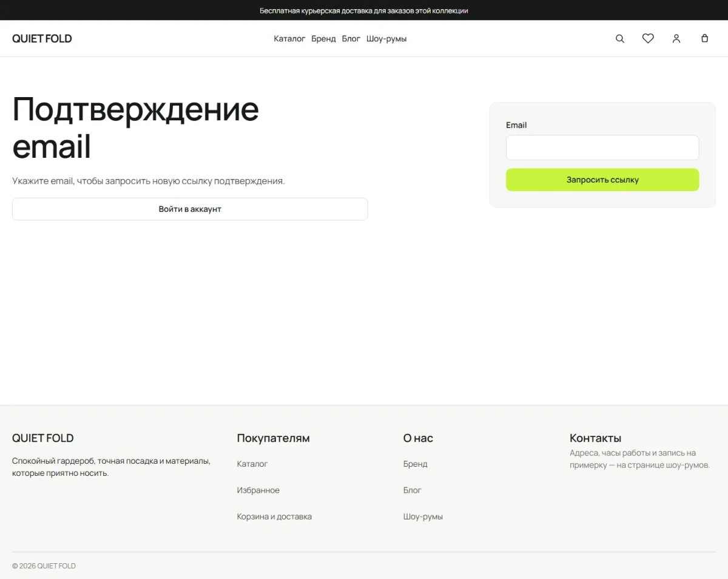Click the Email field label
Image resolution: width=728 pixels, height=579 pixels.
[516, 125]
